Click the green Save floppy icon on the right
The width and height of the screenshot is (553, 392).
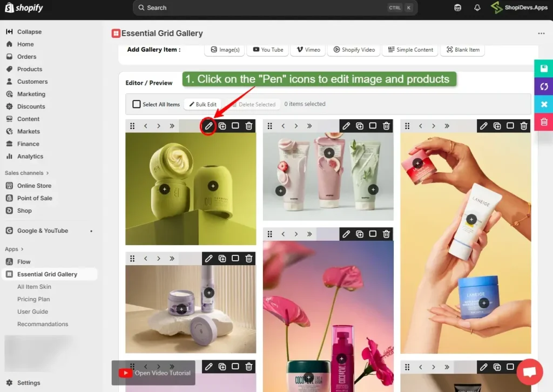[543, 68]
